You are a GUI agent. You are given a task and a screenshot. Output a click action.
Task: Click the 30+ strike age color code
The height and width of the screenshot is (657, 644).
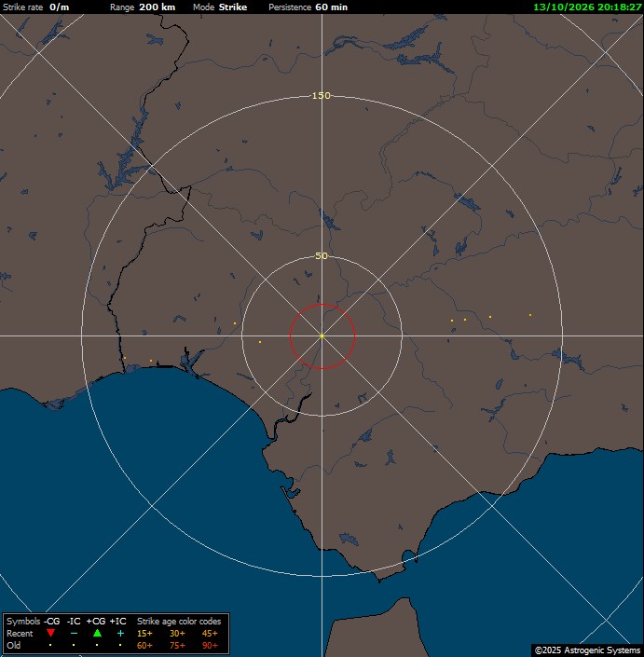[x=177, y=633]
